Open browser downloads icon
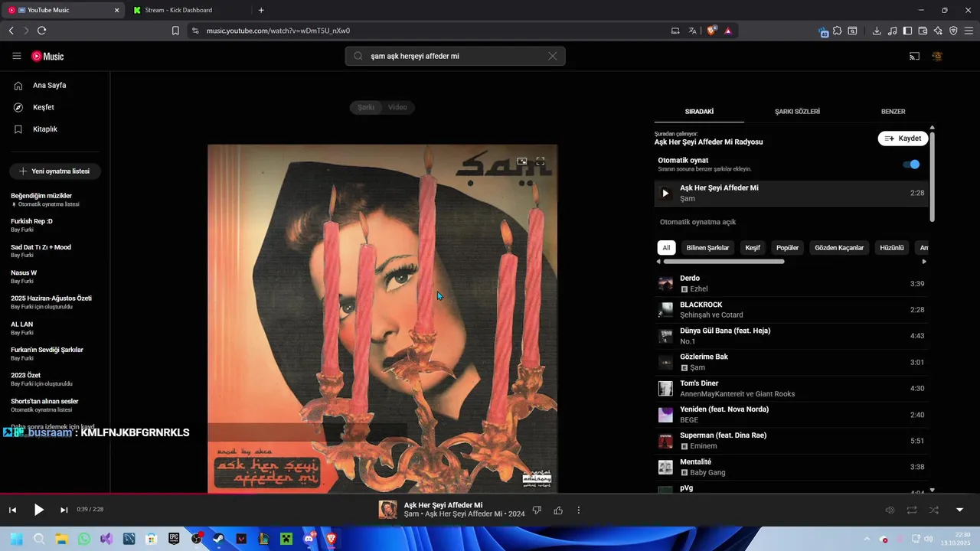 point(877,31)
